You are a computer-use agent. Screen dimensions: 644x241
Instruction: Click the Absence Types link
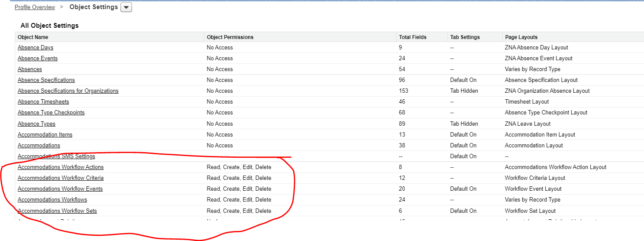[36, 124]
